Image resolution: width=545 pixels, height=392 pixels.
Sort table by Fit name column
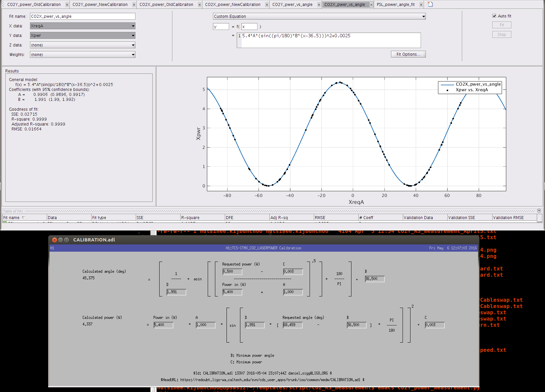[x=24, y=217]
